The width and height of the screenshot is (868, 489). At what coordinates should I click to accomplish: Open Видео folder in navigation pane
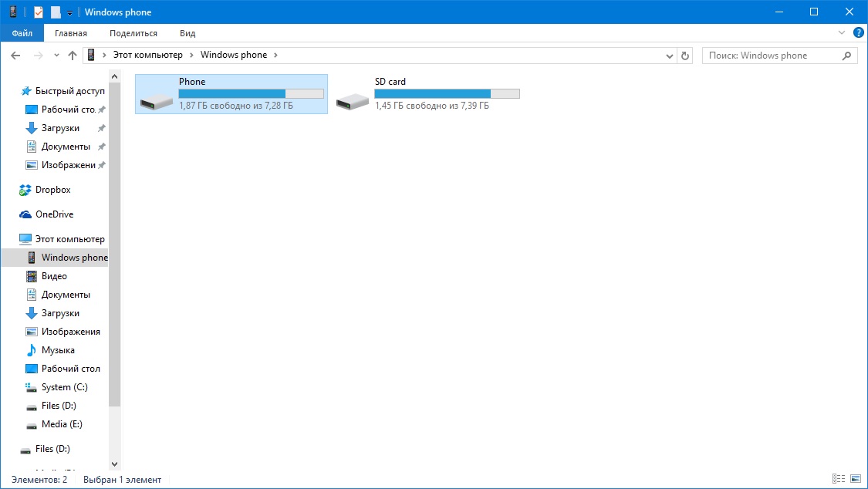[54, 276]
